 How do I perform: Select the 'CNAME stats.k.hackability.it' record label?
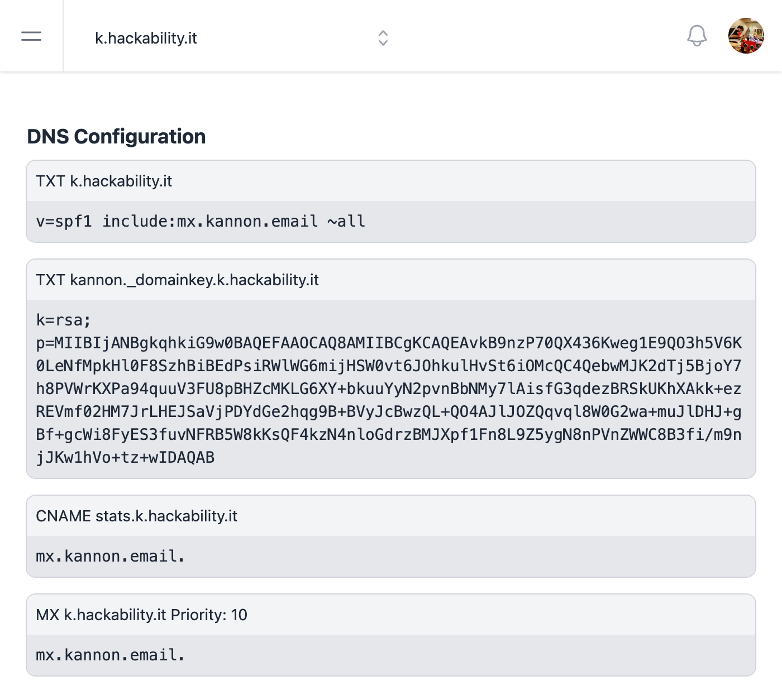point(136,516)
